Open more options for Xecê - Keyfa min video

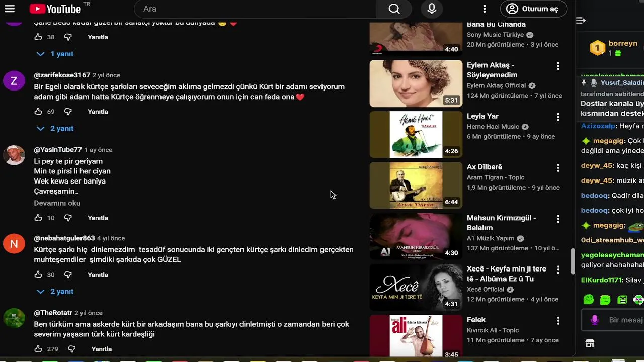558,270
